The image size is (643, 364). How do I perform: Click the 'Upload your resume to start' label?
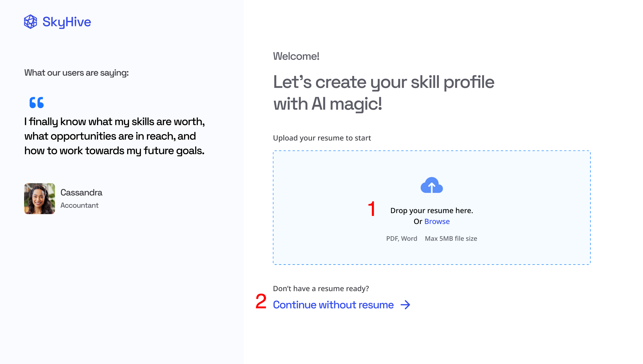(322, 138)
